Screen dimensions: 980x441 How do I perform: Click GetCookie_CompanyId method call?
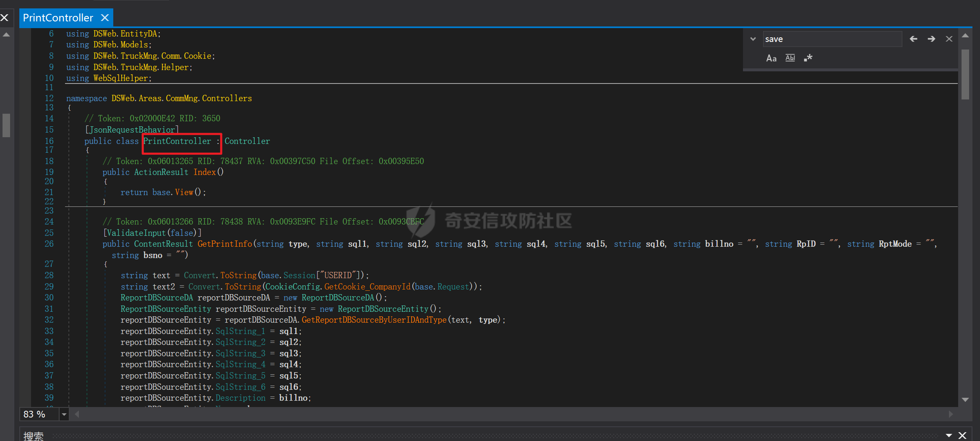(367, 287)
